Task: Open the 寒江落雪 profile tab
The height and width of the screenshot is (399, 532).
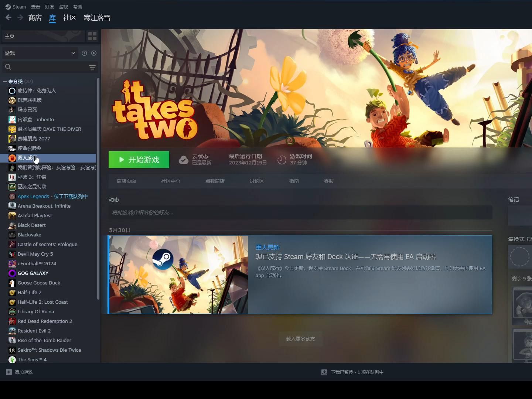Action: (97, 17)
